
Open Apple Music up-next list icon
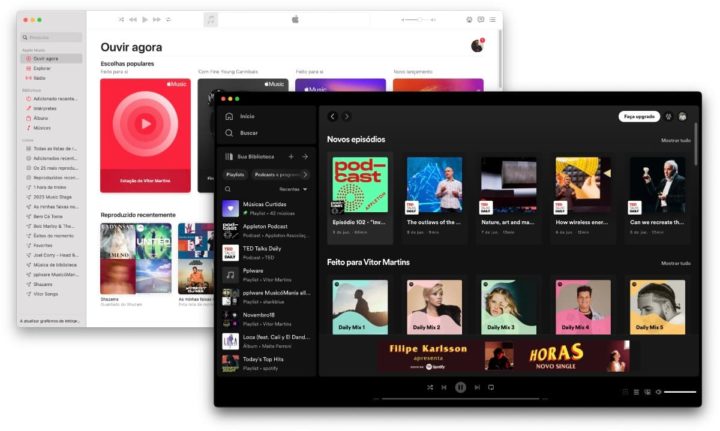pos(492,20)
